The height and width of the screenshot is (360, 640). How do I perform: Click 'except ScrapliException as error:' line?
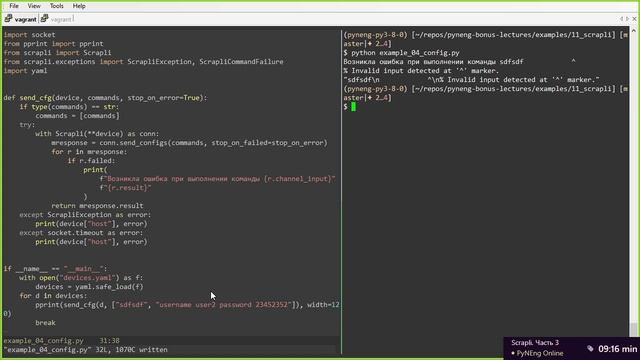85,215
